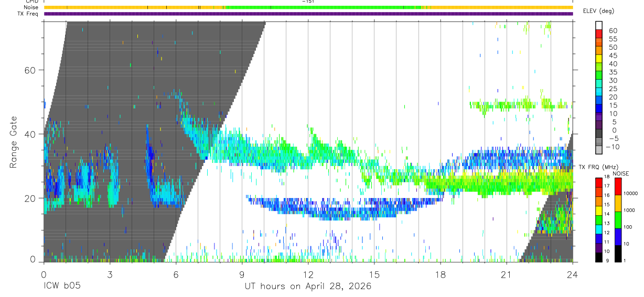The width and height of the screenshot is (644, 297).
Task: Click the green swatch in the NOISE legend
Action: 618,220
